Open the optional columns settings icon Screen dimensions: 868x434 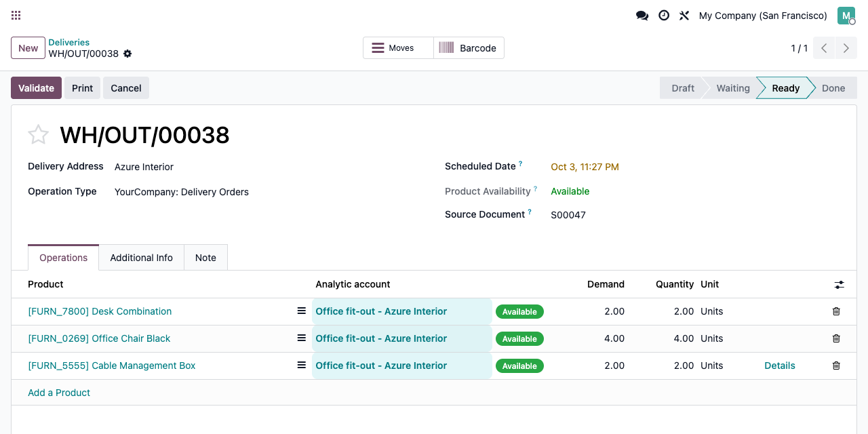[x=840, y=285]
